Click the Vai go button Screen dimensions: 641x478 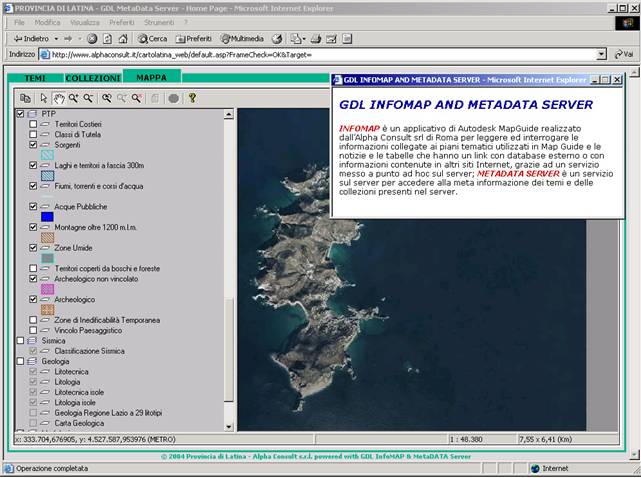coord(624,54)
